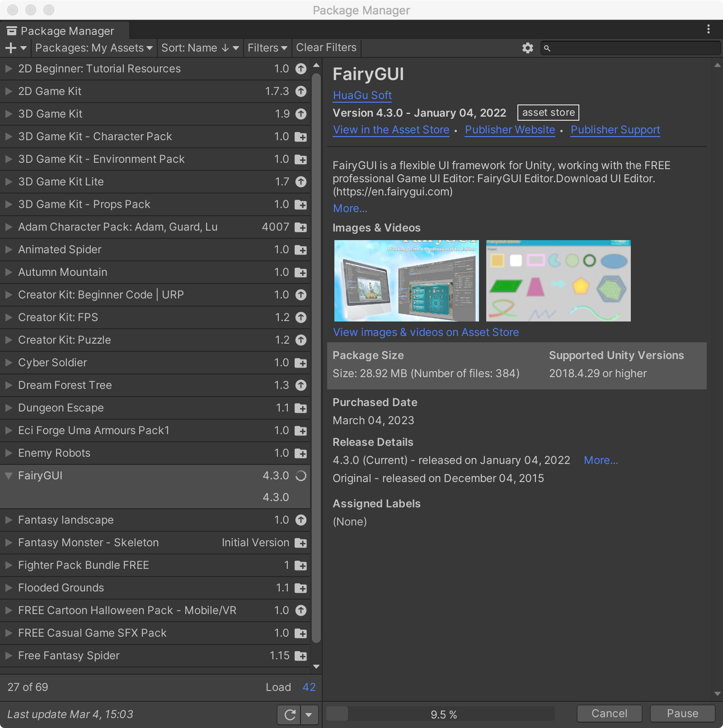Select the Package Manager tab
This screenshot has height=728, width=723.
coord(65,31)
